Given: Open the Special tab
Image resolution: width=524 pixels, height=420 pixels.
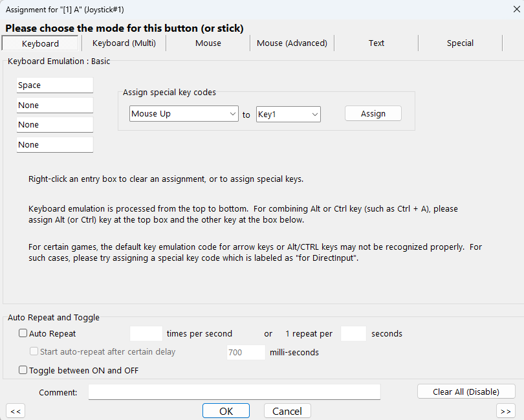Looking at the screenshot, I should coord(460,43).
